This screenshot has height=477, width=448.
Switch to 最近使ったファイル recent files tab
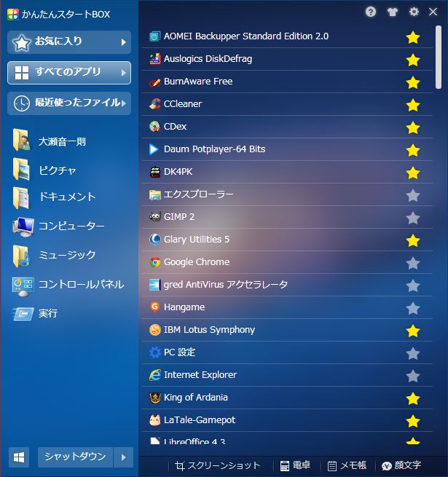(69, 103)
